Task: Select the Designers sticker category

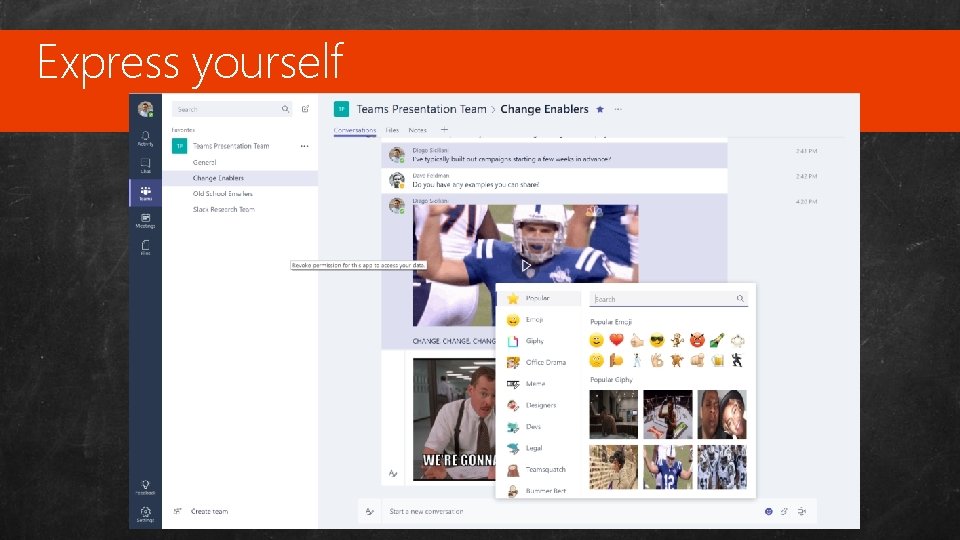Action: [539, 405]
